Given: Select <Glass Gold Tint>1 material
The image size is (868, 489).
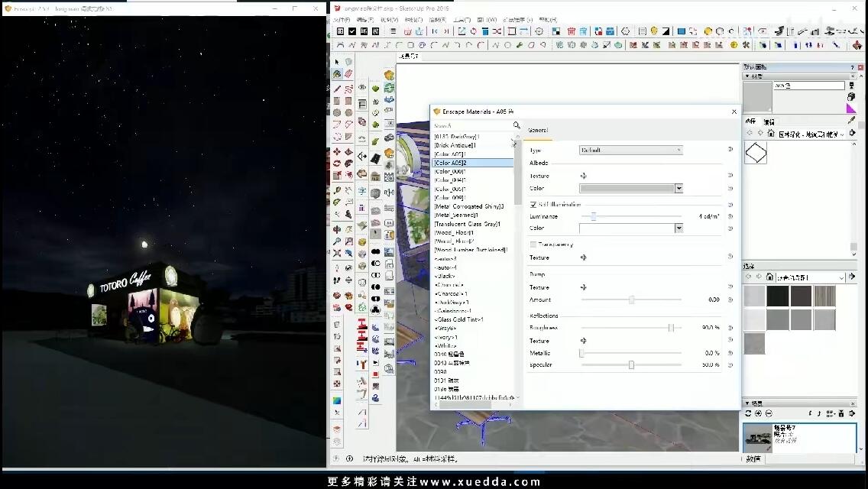Looking at the screenshot, I should click(459, 319).
